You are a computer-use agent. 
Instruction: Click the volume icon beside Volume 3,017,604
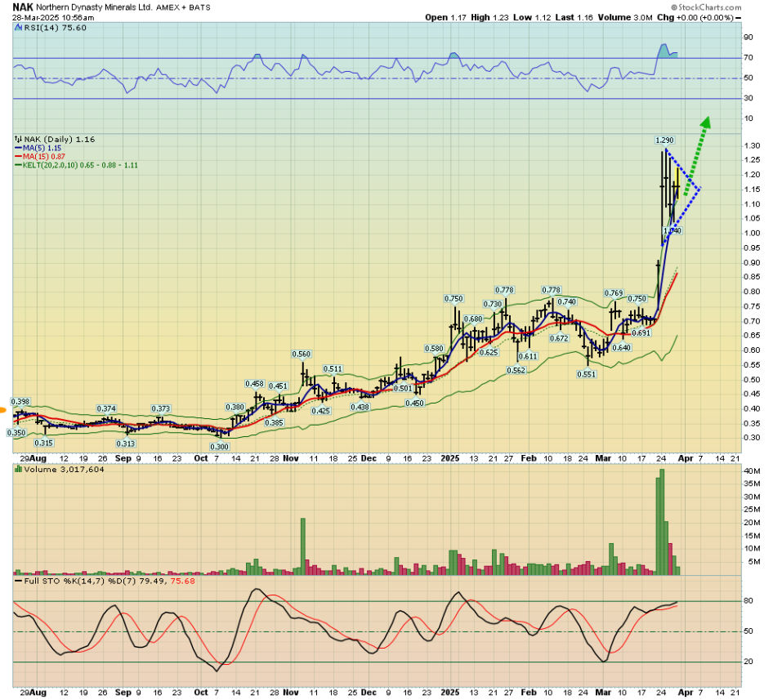(x=18, y=470)
